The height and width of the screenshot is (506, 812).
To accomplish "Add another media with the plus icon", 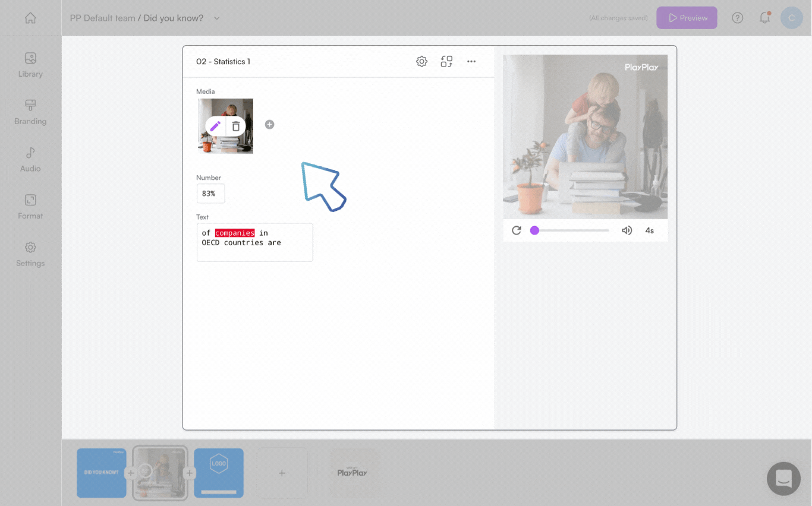I will [269, 125].
